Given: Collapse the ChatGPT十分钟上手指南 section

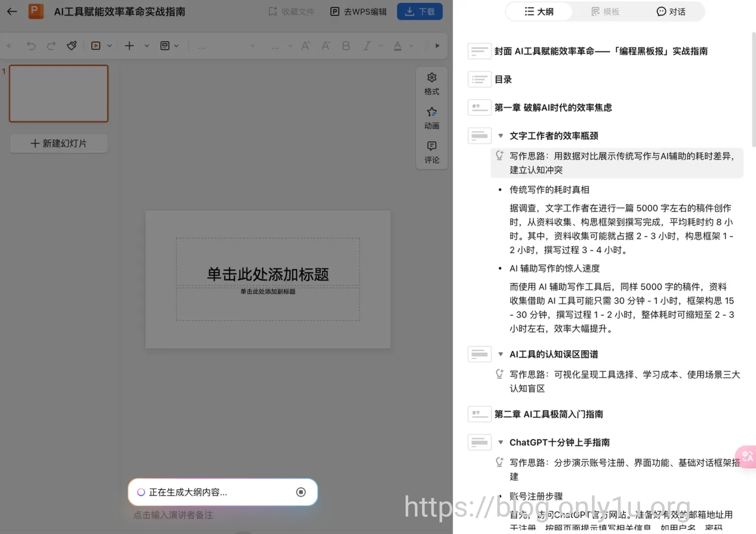Looking at the screenshot, I should pyautogui.click(x=500, y=442).
